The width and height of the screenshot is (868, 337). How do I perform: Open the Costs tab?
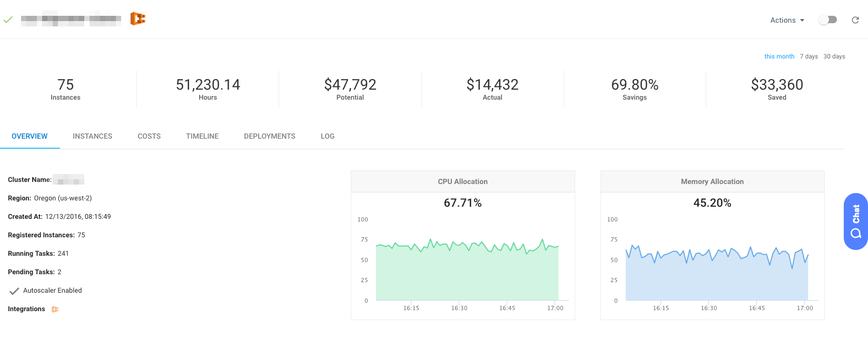click(x=149, y=136)
